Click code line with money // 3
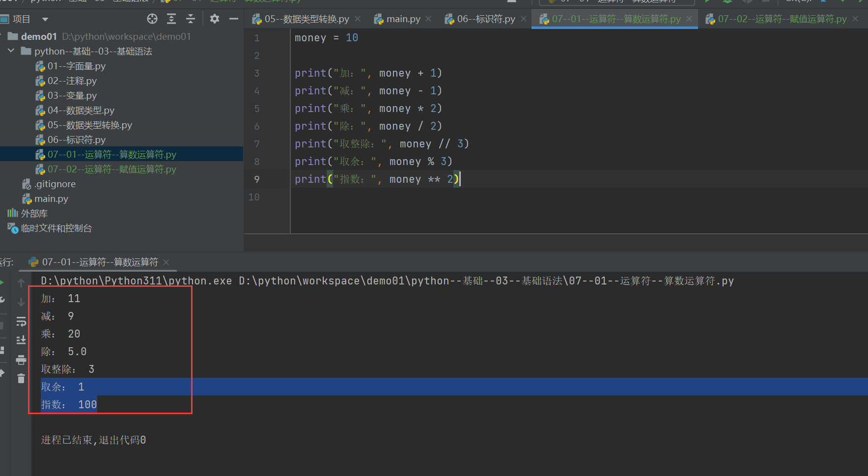The image size is (868, 476). point(382,144)
